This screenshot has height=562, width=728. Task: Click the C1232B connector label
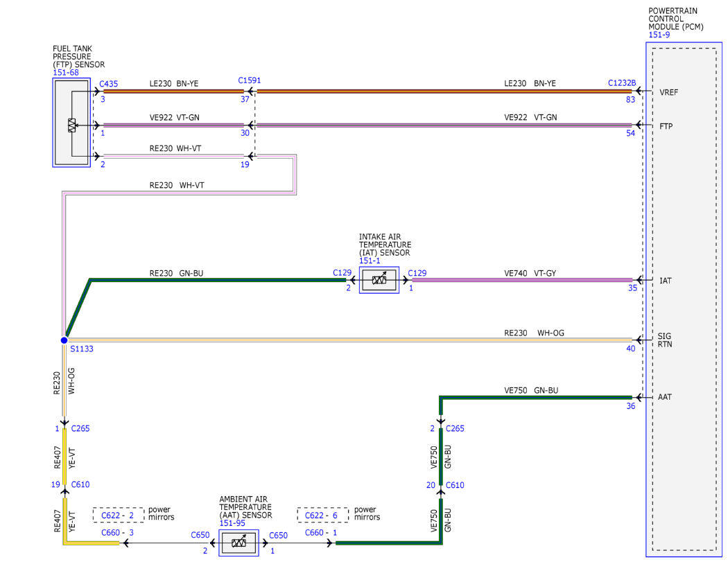[622, 82]
